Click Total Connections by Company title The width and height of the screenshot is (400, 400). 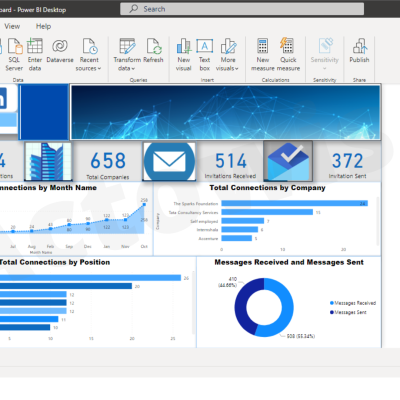coord(267,188)
